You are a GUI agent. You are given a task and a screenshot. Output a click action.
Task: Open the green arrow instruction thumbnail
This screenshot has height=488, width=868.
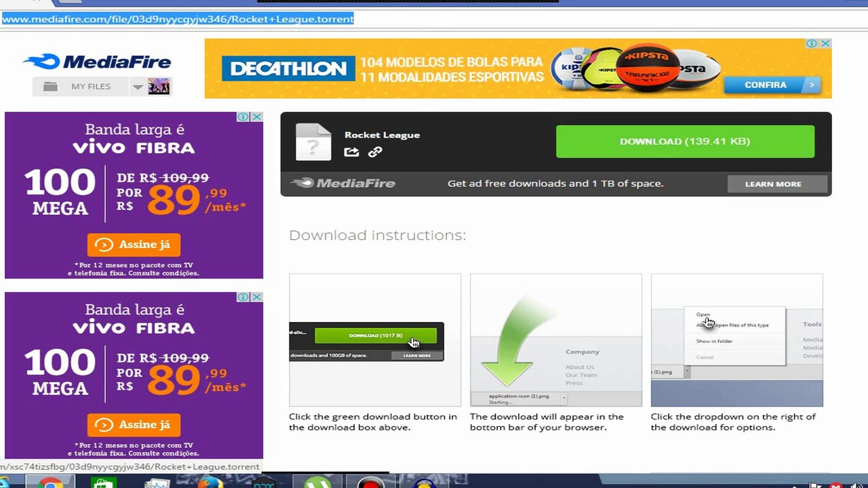coord(556,340)
